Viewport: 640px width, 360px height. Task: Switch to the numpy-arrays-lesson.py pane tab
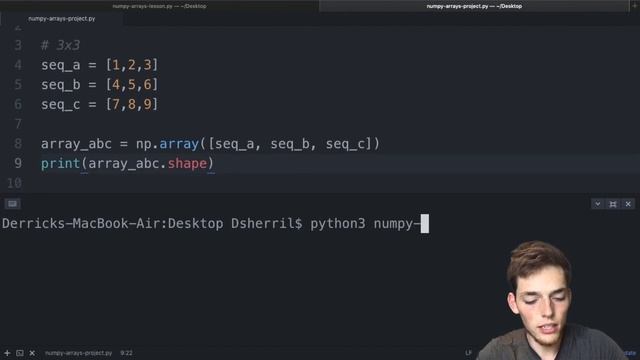[159, 6]
